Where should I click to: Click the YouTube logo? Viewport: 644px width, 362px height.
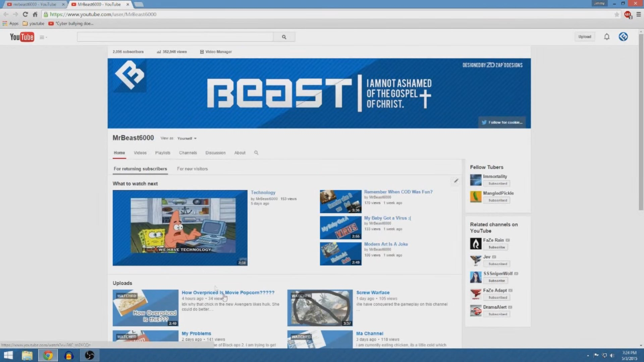22,37
